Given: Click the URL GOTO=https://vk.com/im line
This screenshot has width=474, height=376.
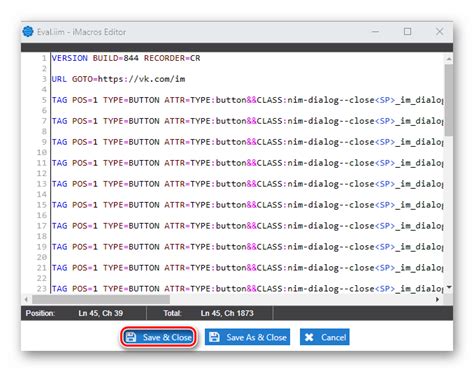Looking at the screenshot, I should (118, 79).
